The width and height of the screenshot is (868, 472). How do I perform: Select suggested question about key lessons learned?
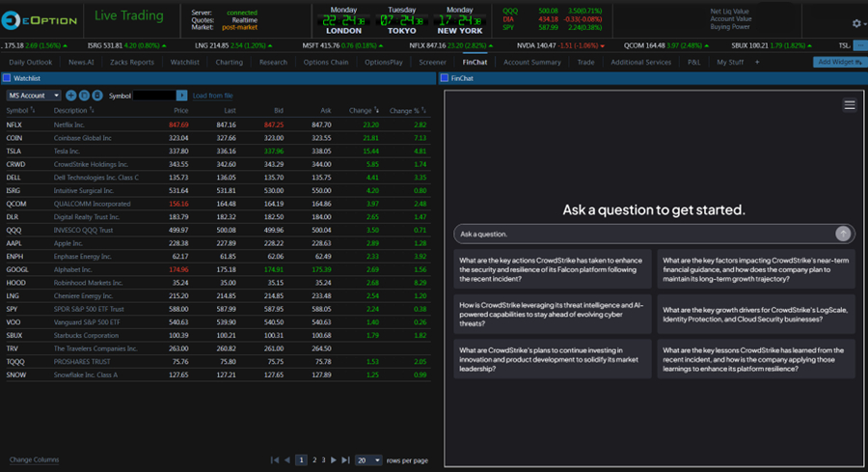755,359
